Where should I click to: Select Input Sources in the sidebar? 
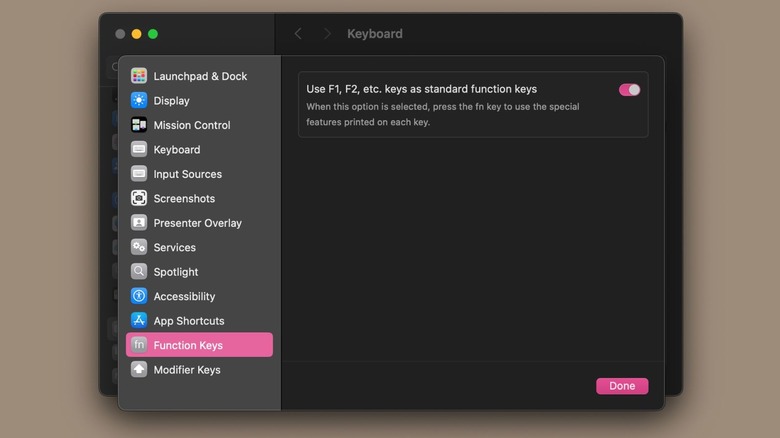coord(187,174)
